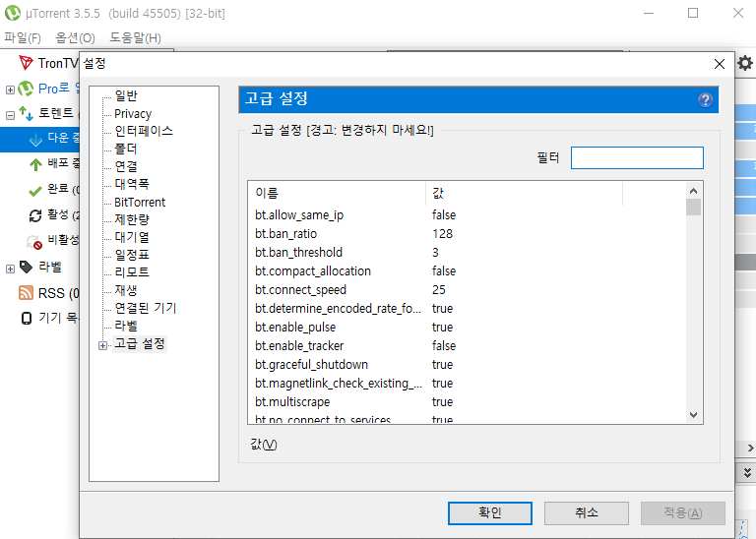Select the bt.connect_speed row

click(x=467, y=289)
